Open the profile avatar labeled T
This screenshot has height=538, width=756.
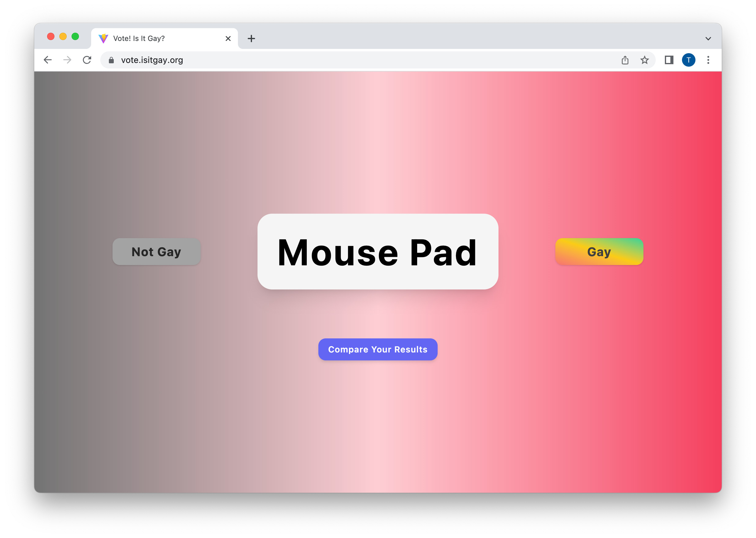(x=688, y=60)
